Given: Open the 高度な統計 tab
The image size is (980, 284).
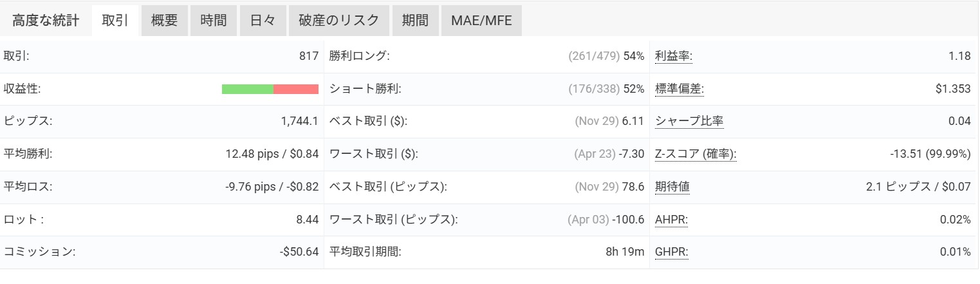Looking at the screenshot, I should [x=46, y=20].
